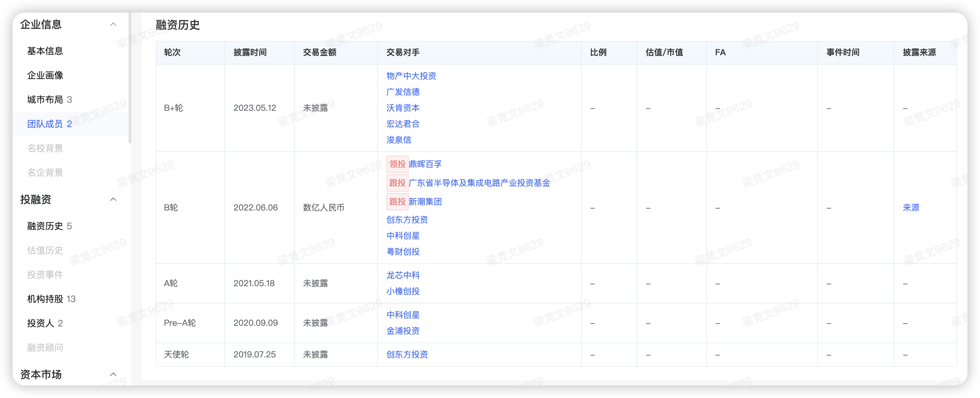Click 融资顾问 sidebar item
This screenshot has width=980, height=398.
[x=45, y=348]
